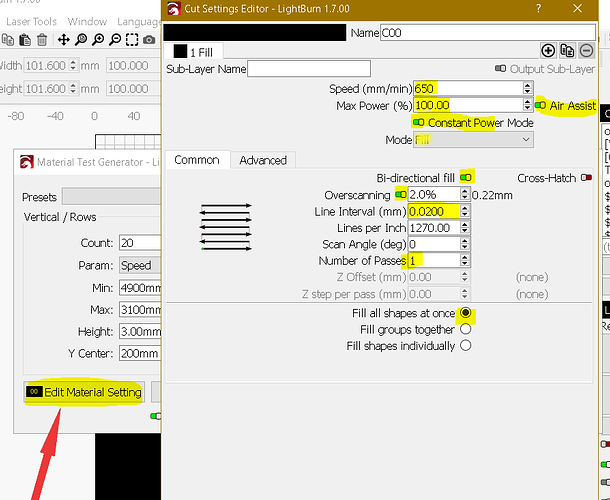The width and height of the screenshot is (610, 500).
Task: Click the camera capture icon
Action: point(149,40)
